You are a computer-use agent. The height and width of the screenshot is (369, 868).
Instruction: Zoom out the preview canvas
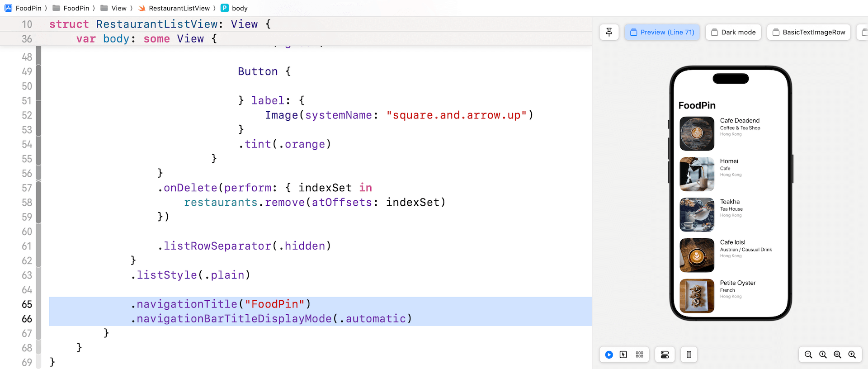[x=808, y=355]
